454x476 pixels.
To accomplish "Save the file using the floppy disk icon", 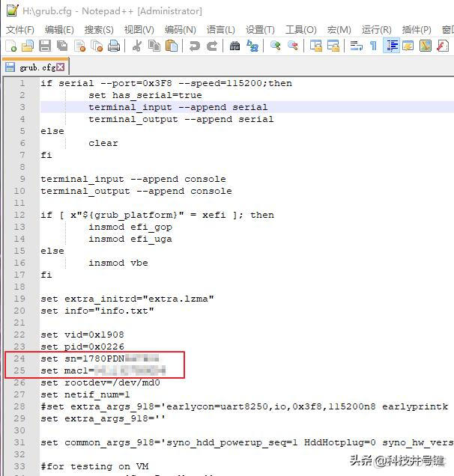I will pyautogui.click(x=45, y=46).
